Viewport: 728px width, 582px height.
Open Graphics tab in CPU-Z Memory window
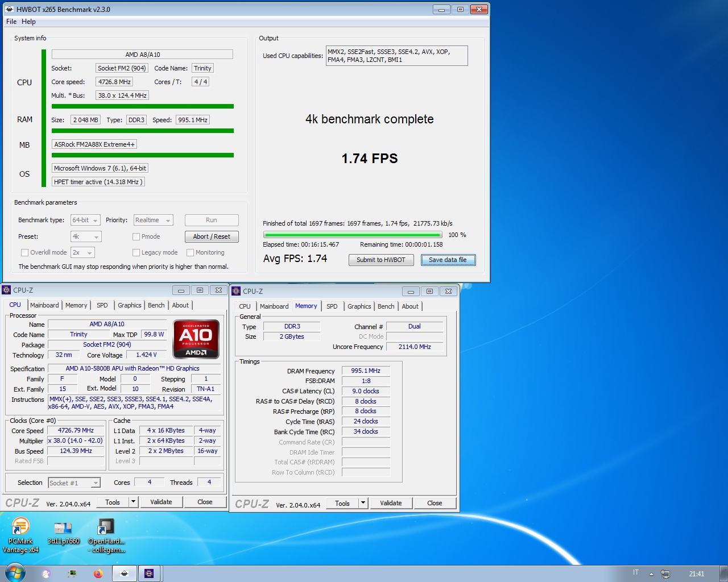pyautogui.click(x=359, y=306)
